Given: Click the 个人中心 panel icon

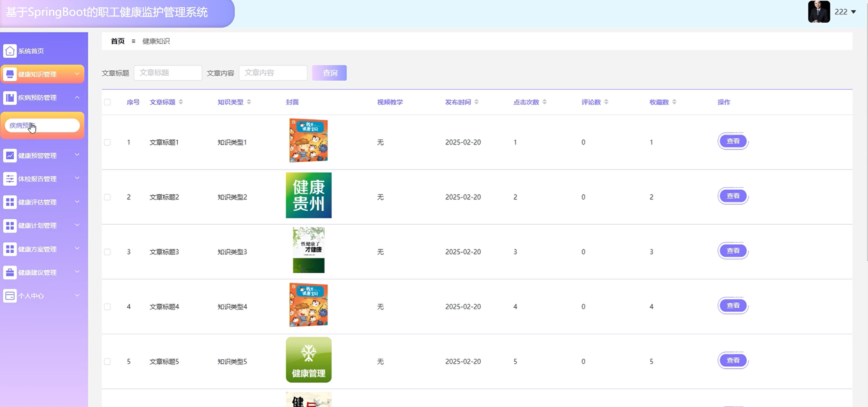Looking at the screenshot, I should coord(10,295).
